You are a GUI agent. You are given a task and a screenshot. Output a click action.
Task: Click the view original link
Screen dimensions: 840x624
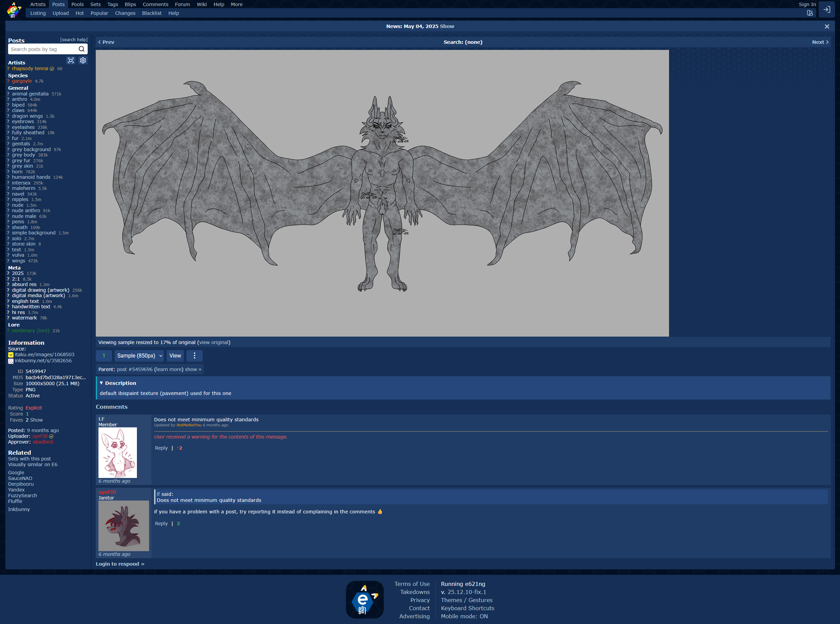[x=213, y=342]
